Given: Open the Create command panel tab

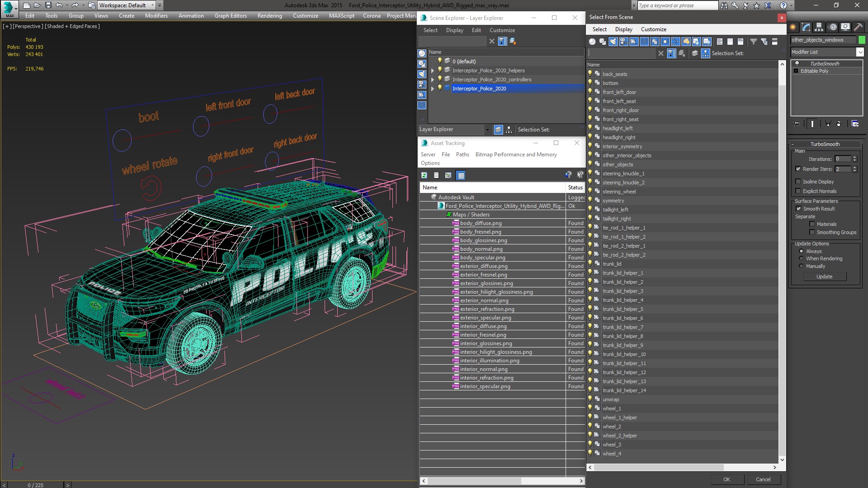Looking at the screenshot, I should point(793,27).
